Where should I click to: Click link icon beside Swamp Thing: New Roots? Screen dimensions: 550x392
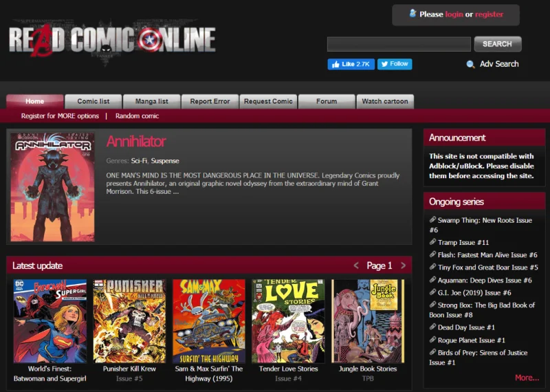[x=433, y=219]
